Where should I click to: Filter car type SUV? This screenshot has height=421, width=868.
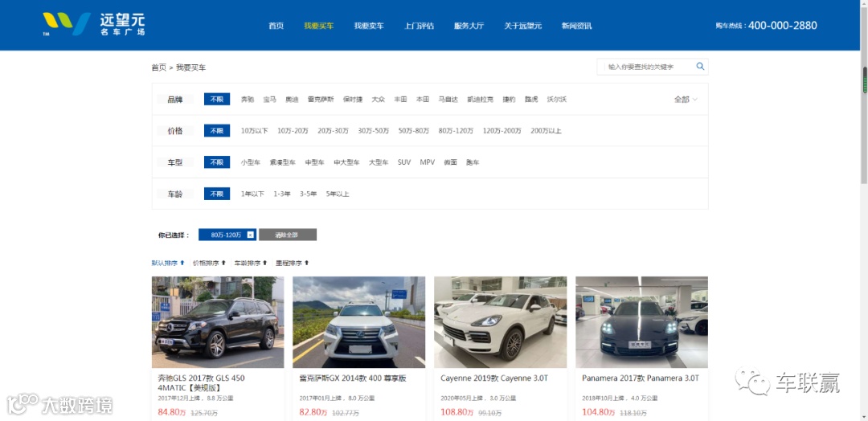click(404, 162)
